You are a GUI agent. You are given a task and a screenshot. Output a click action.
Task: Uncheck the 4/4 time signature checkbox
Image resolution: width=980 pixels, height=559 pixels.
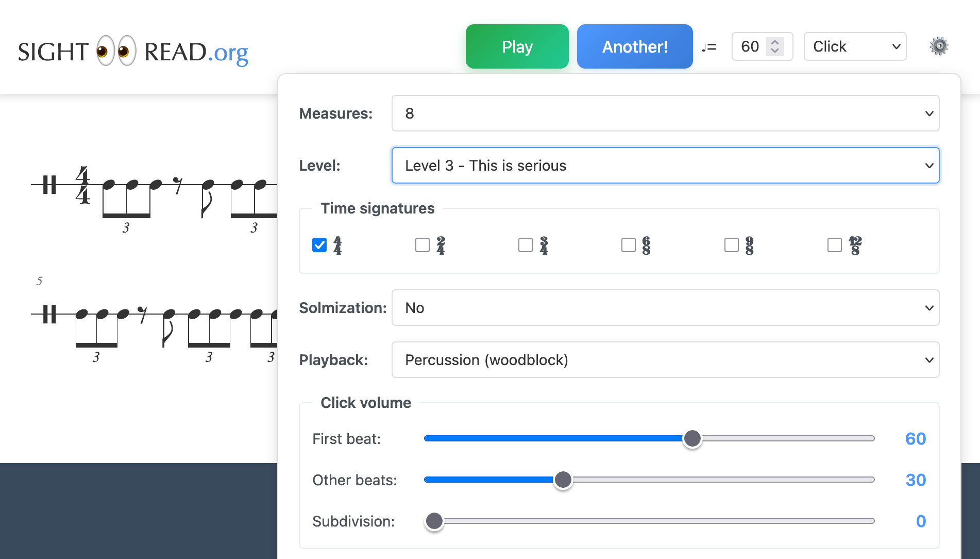click(319, 245)
